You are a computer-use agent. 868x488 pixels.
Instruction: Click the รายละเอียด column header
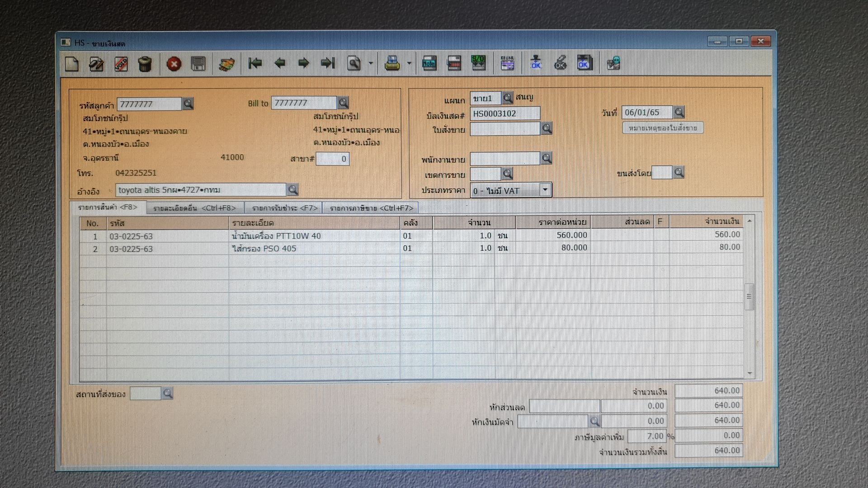(314, 223)
